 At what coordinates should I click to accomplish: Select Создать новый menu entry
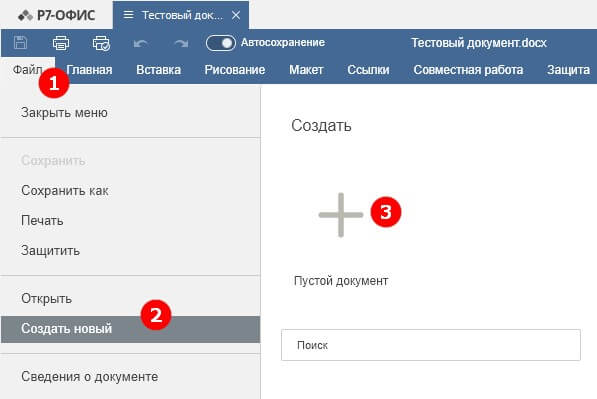click(x=131, y=329)
